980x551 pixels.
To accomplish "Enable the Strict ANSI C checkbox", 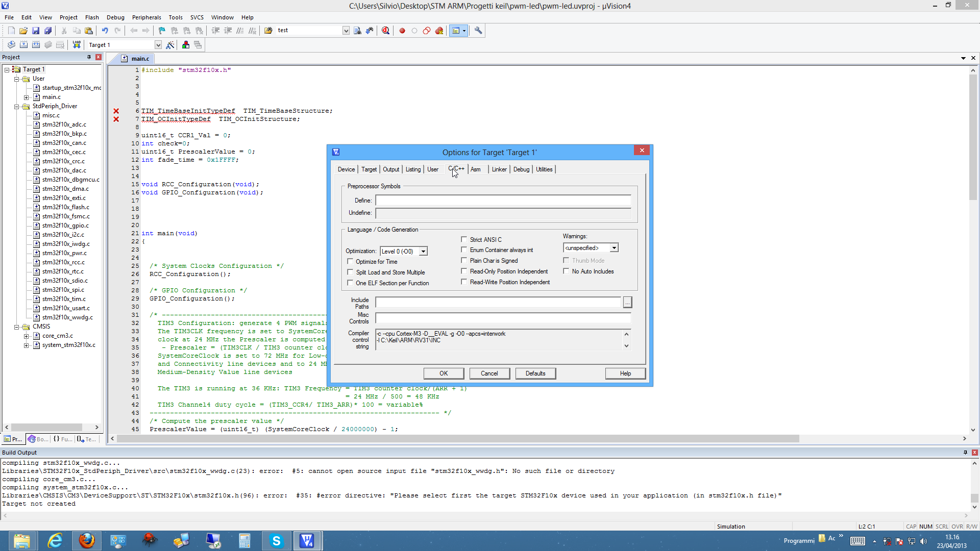I will pyautogui.click(x=464, y=239).
